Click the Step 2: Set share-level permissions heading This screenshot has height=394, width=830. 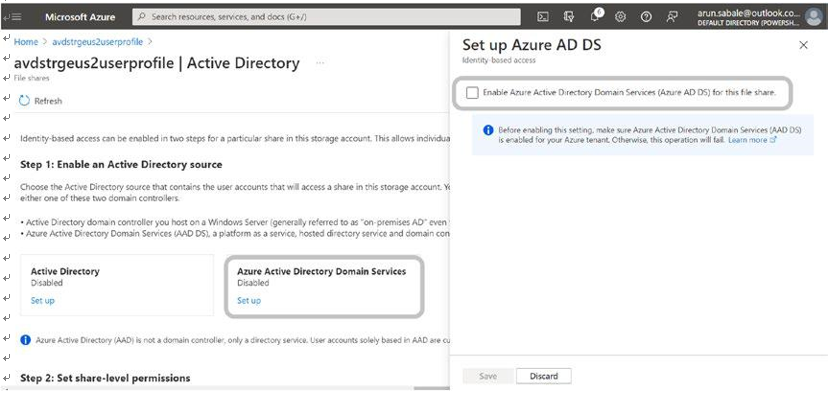click(x=105, y=378)
